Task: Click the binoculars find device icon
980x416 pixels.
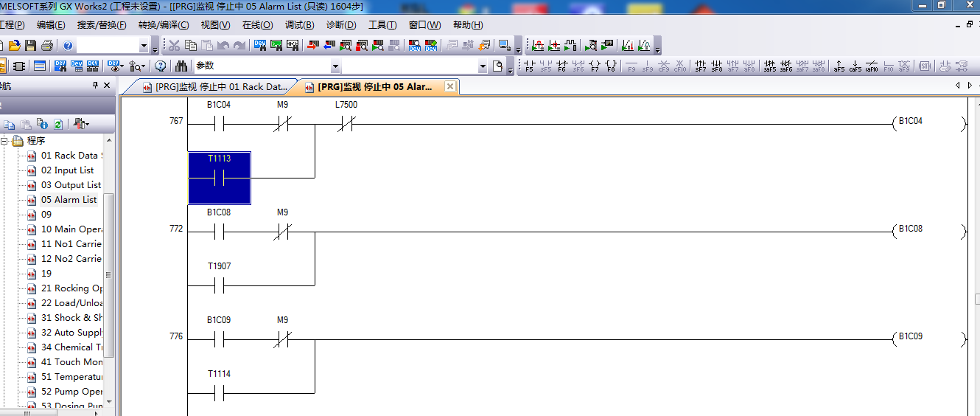Action: coord(181,66)
